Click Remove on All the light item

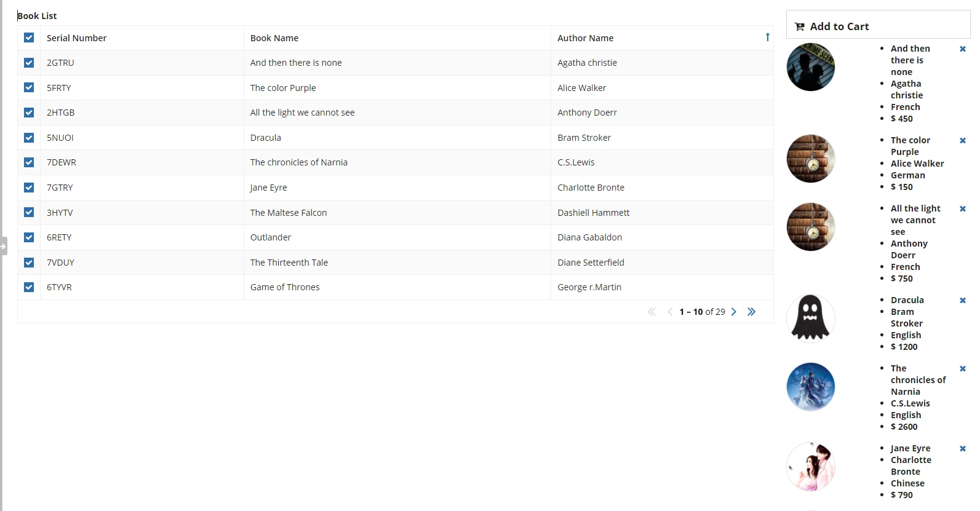[x=963, y=209]
